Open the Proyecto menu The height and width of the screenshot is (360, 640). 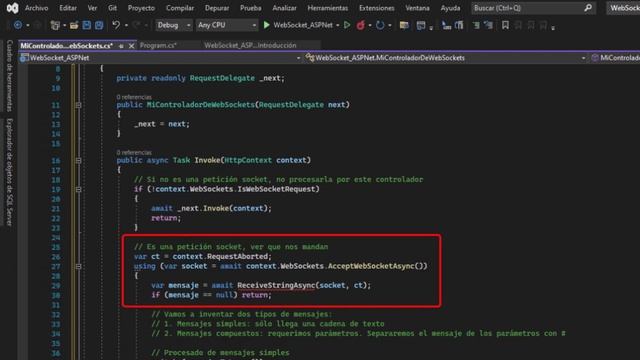[x=141, y=8]
